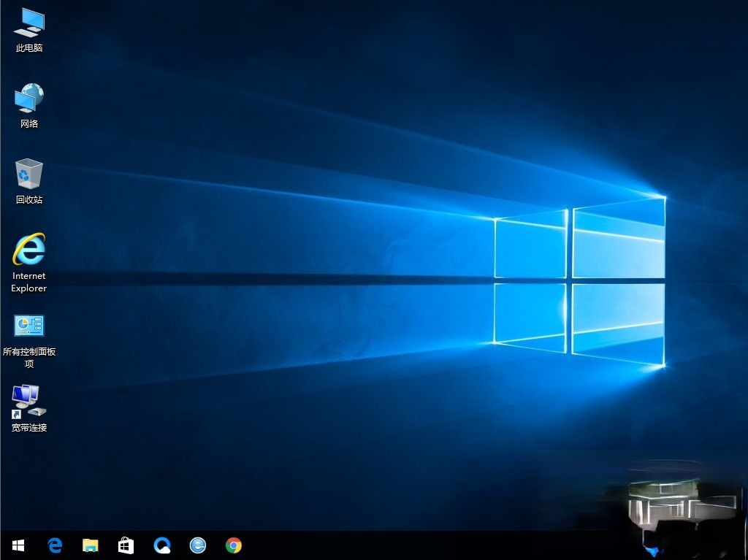Image resolution: width=748 pixels, height=560 pixels.
Task: Launch the round blue e browser in taskbar
Action: click(198, 545)
